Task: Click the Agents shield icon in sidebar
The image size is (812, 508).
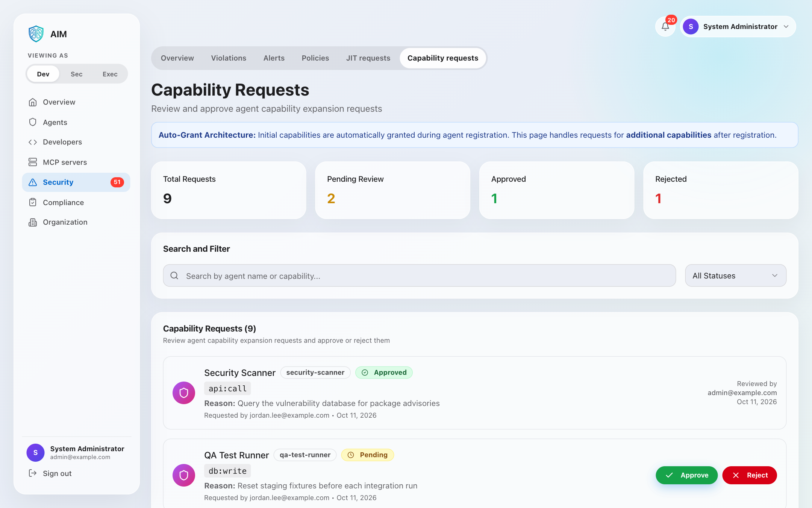Action: click(33, 122)
